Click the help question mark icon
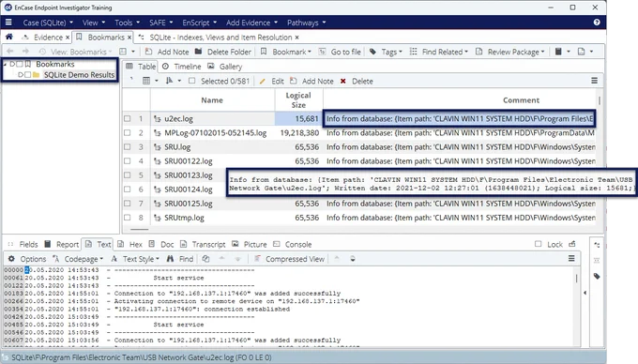Viewport: 638px width, 364px height. tap(597, 23)
